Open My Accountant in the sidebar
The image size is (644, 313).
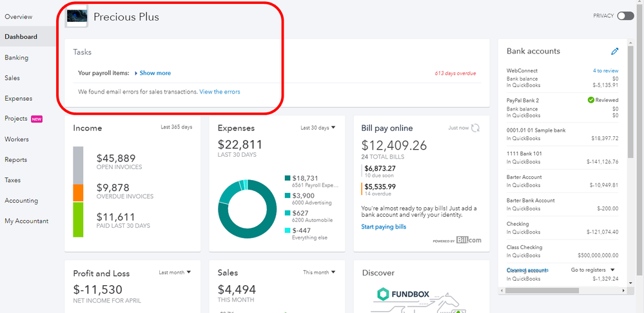coord(26,221)
